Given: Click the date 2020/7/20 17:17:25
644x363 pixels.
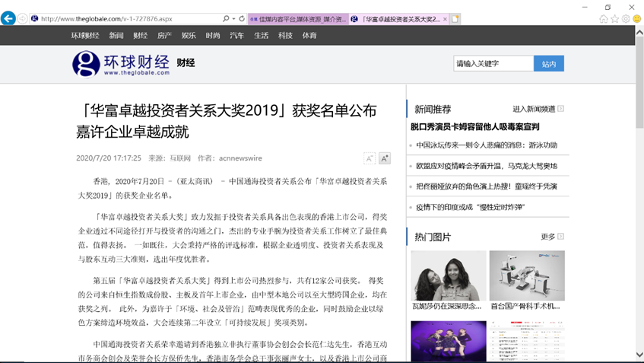Looking at the screenshot, I should coord(109,158).
